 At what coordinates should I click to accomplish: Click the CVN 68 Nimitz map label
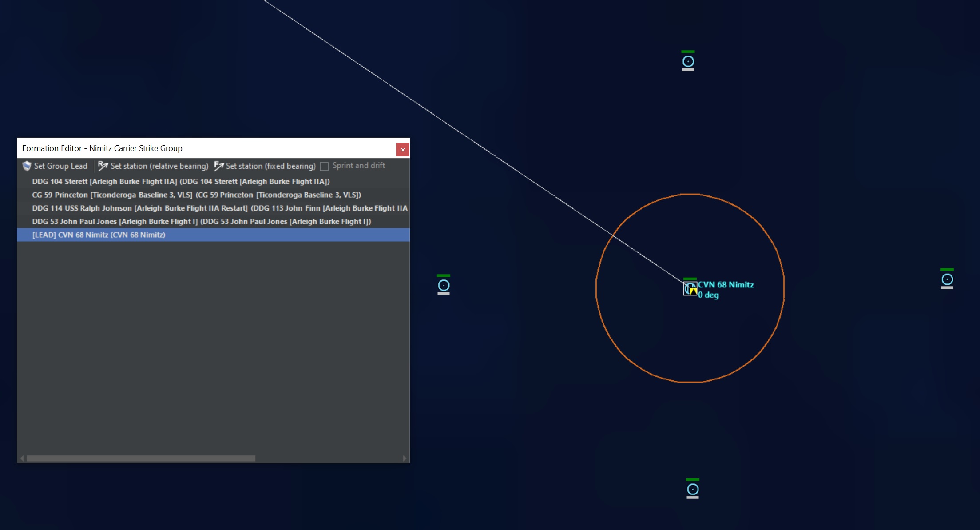(726, 285)
